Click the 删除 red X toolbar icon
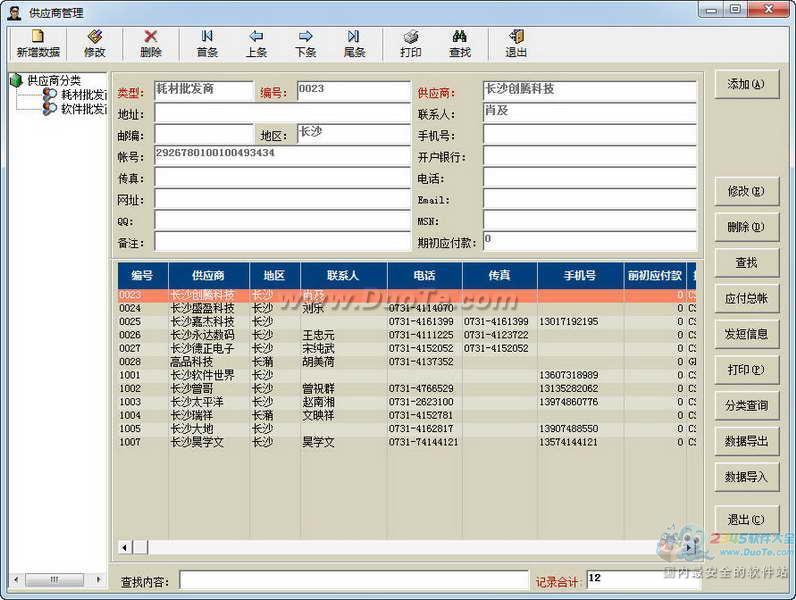This screenshot has height=600, width=796. 151,44
